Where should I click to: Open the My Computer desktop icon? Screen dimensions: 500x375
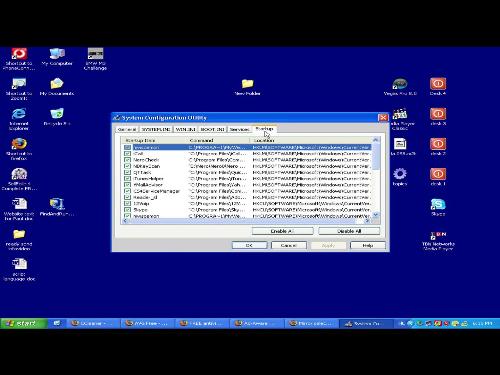click(57, 57)
